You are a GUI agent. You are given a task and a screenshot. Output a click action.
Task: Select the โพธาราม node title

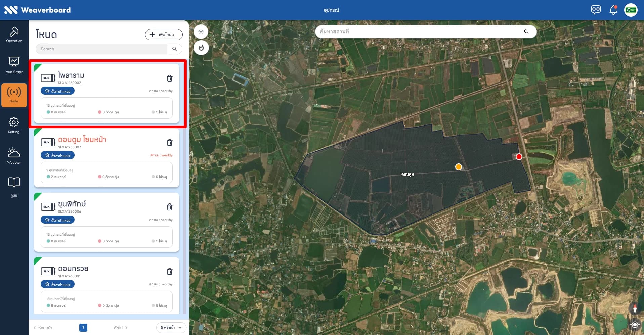[x=71, y=75]
